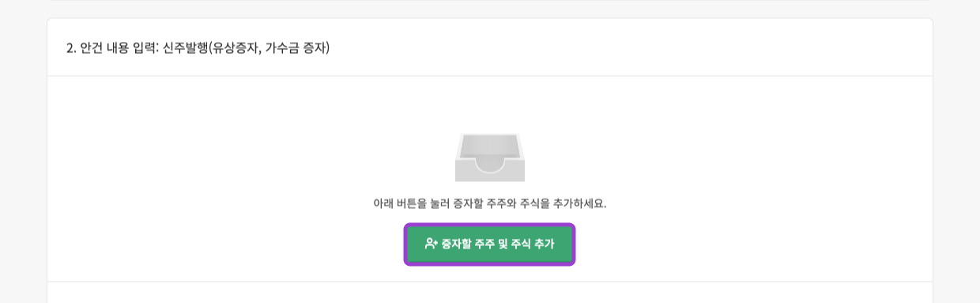The height and width of the screenshot is (303, 980).
Task: Click the '유상증자' text inside the parentheses
Action: pyautogui.click(x=236, y=48)
